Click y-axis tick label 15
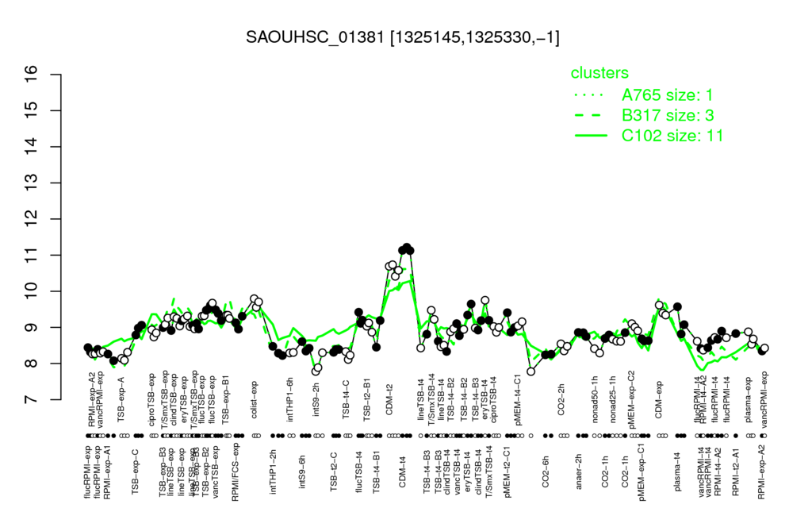812x508 pixels. point(32,110)
